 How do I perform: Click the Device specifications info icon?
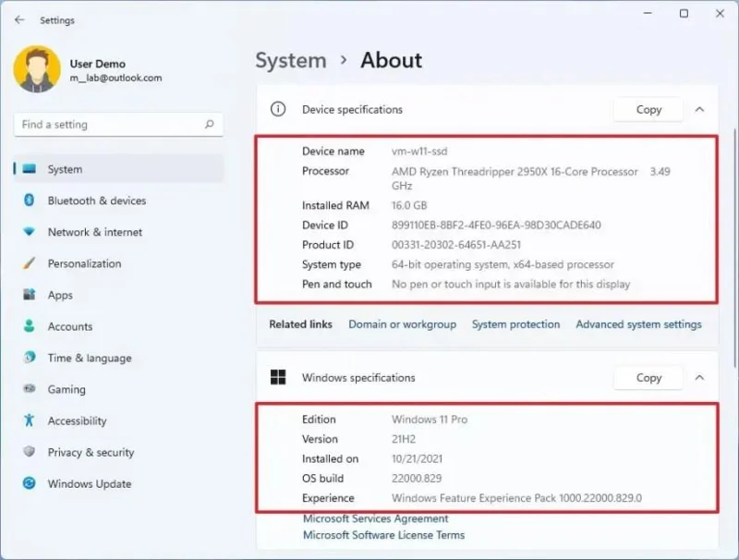(278, 109)
